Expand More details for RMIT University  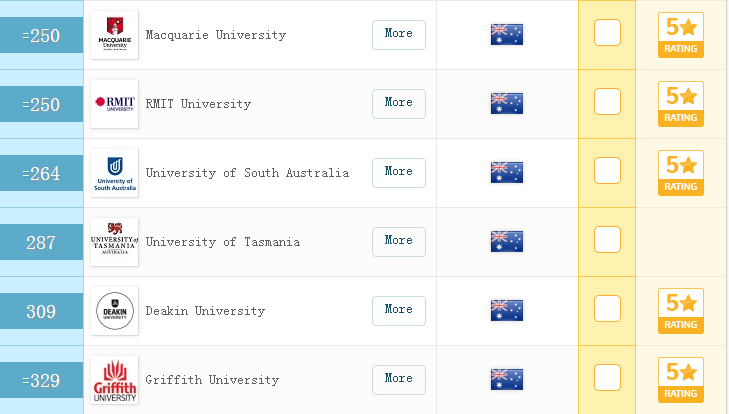pos(398,103)
